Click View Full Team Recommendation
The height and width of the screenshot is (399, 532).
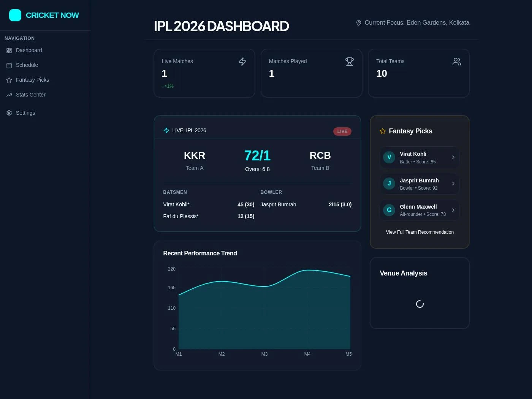pos(420,232)
